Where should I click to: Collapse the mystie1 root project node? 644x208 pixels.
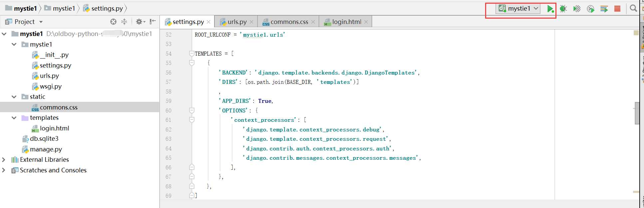click(x=4, y=34)
